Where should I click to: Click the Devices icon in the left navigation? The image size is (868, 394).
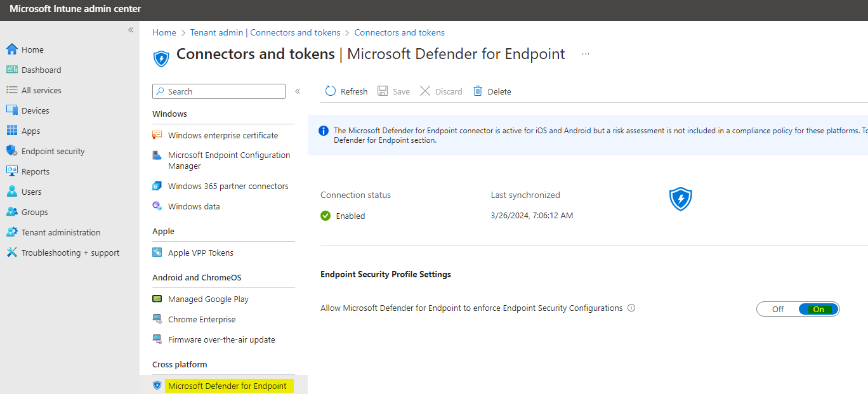(12, 110)
